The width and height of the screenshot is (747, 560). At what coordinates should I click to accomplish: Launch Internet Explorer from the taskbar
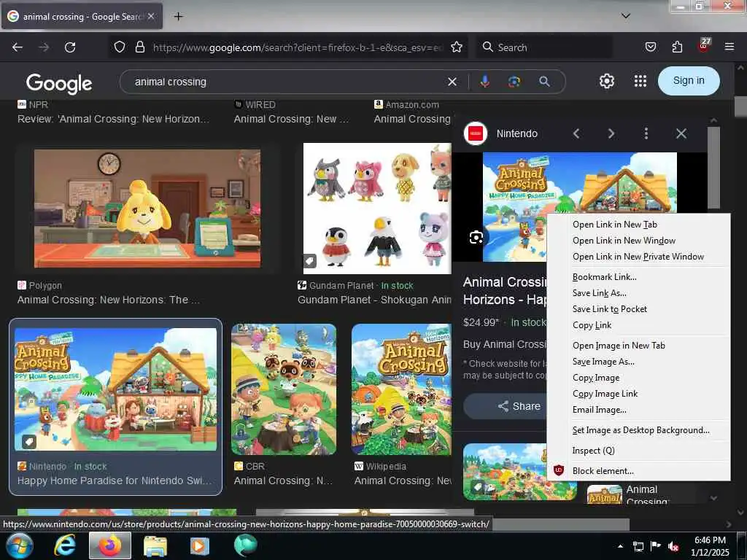pos(65,545)
